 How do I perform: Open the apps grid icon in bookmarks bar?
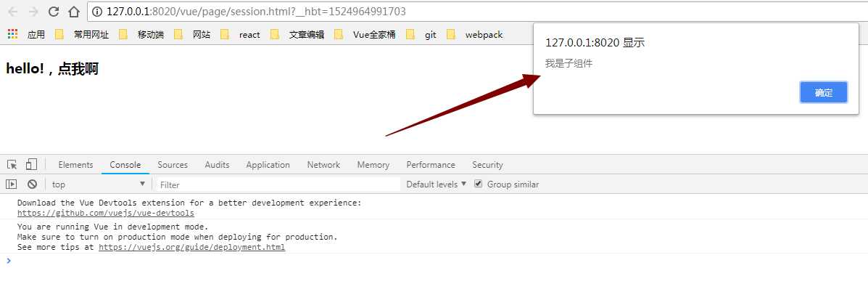pyautogui.click(x=13, y=34)
